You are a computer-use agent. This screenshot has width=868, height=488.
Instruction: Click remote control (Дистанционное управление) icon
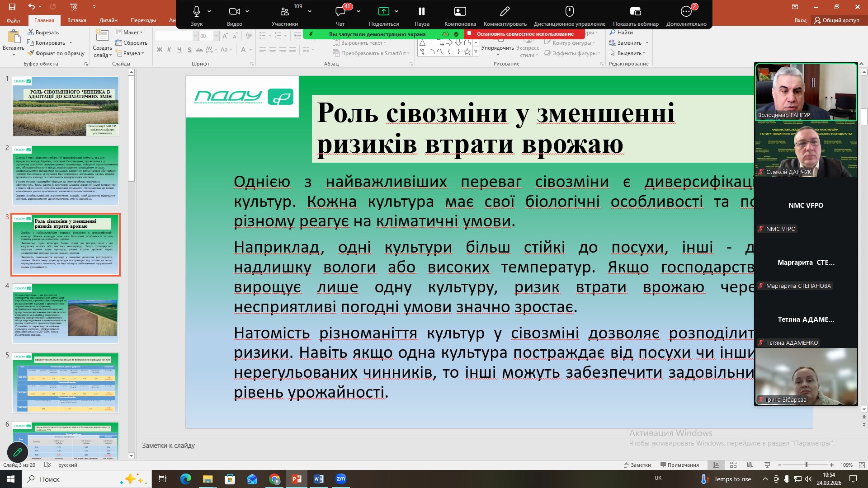(x=569, y=12)
